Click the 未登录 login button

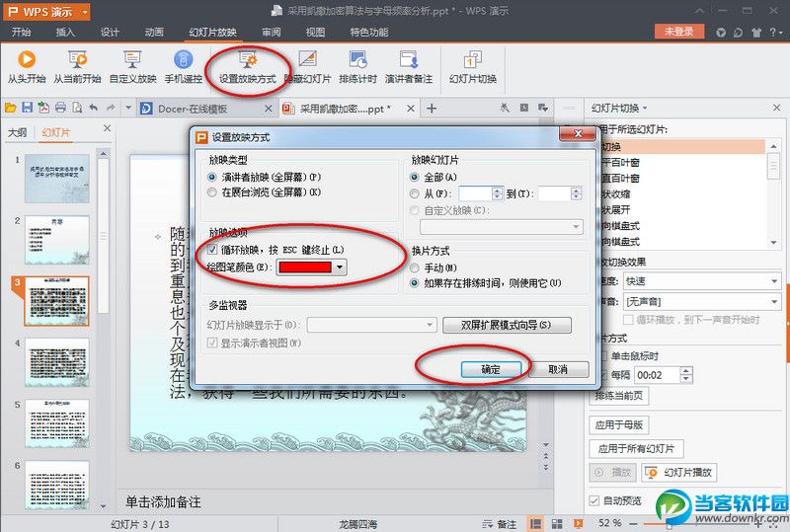678,32
